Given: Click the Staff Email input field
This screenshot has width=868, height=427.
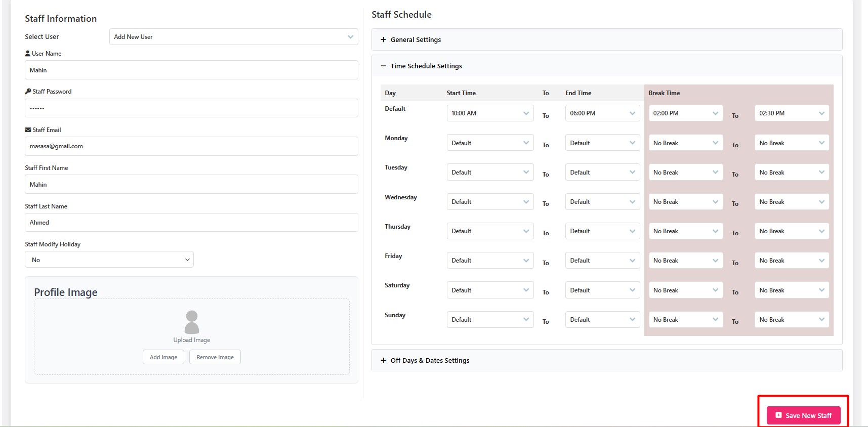Looking at the screenshot, I should pyautogui.click(x=191, y=146).
